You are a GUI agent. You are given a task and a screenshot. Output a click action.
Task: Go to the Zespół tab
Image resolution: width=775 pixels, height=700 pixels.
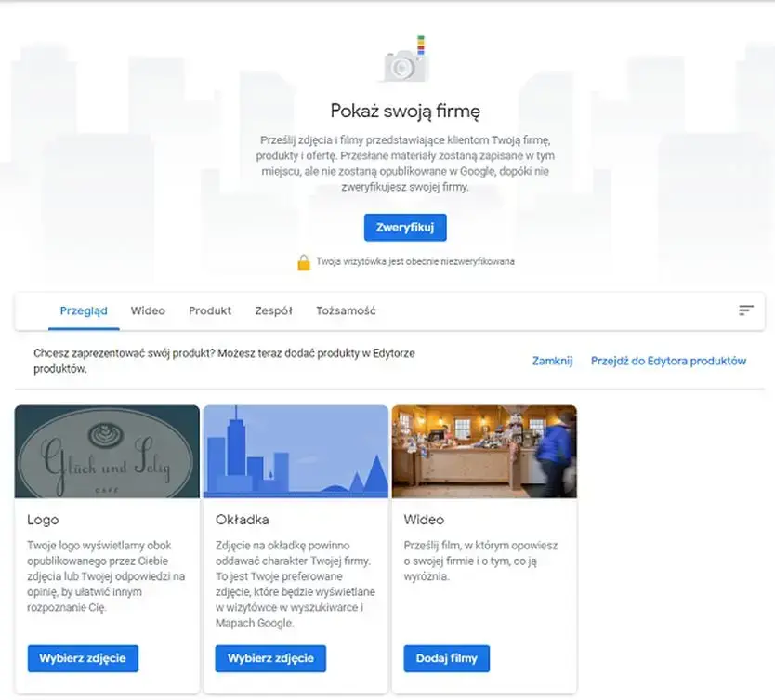point(273,311)
